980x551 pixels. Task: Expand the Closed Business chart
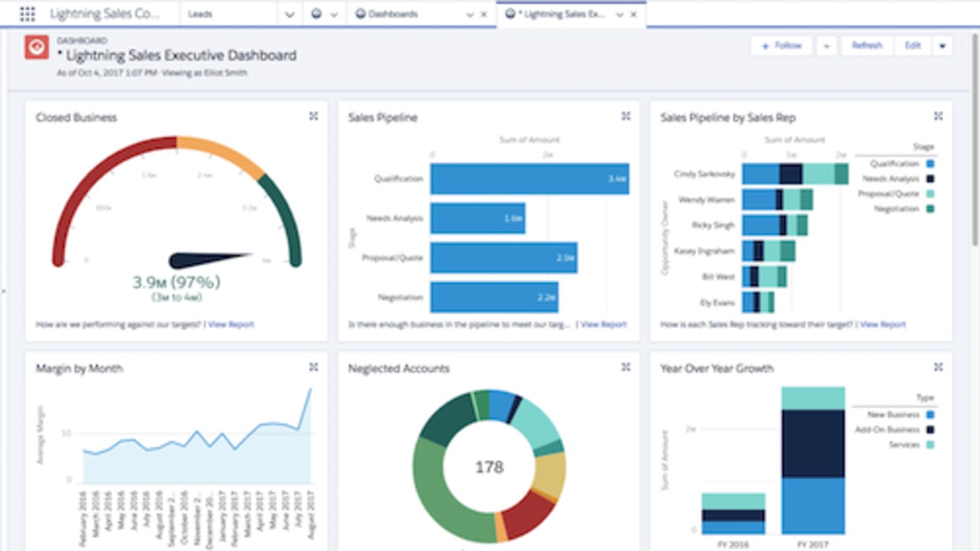[313, 116]
